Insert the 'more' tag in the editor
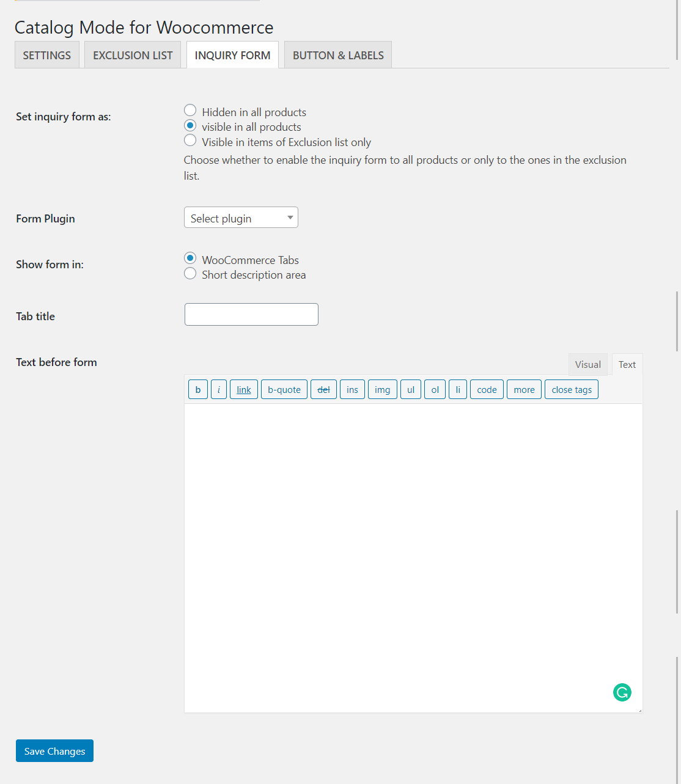 [x=523, y=389]
